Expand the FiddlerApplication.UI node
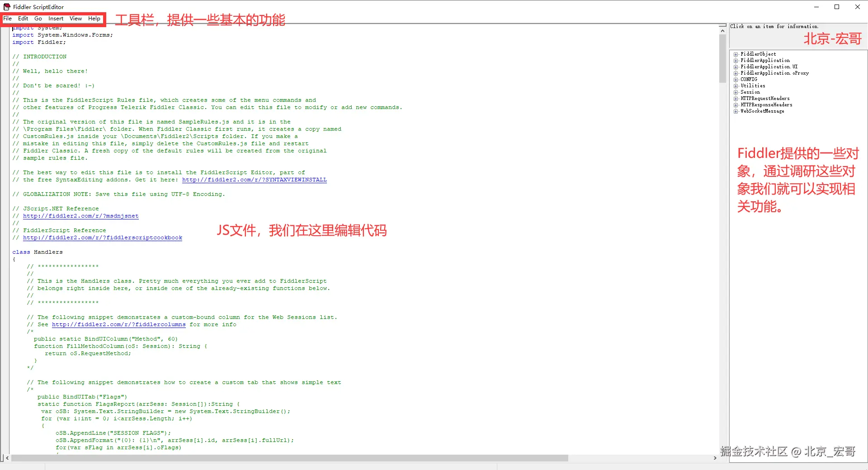The width and height of the screenshot is (868, 470). point(736,67)
